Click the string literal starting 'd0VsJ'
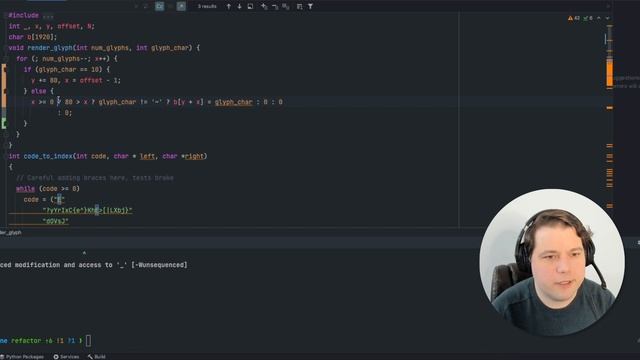The image size is (640, 360). [56, 221]
